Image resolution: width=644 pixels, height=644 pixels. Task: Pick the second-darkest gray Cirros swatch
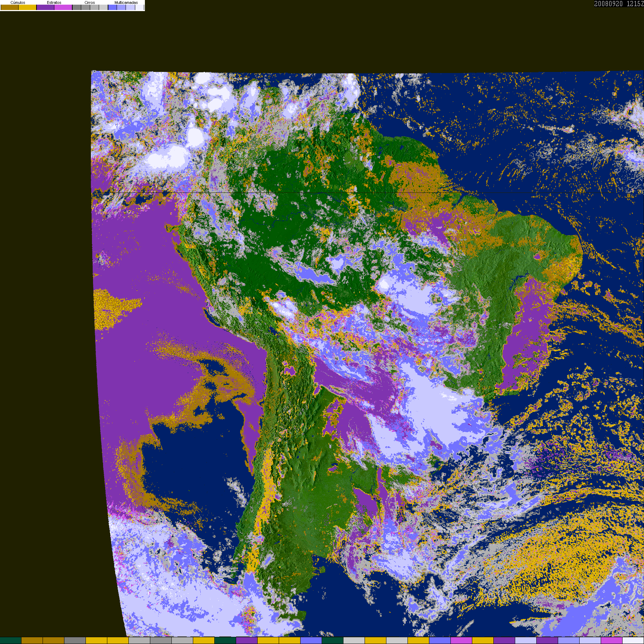pos(86,7)
